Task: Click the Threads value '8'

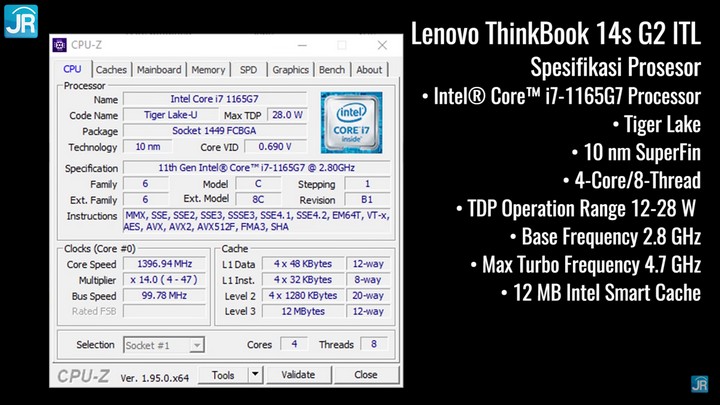Action: tap(374, 344)
